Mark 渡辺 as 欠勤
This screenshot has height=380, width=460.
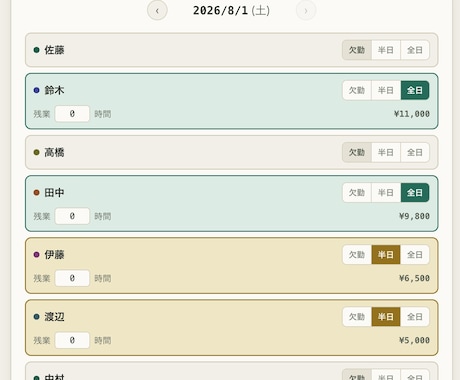click(x=357, y=317)
